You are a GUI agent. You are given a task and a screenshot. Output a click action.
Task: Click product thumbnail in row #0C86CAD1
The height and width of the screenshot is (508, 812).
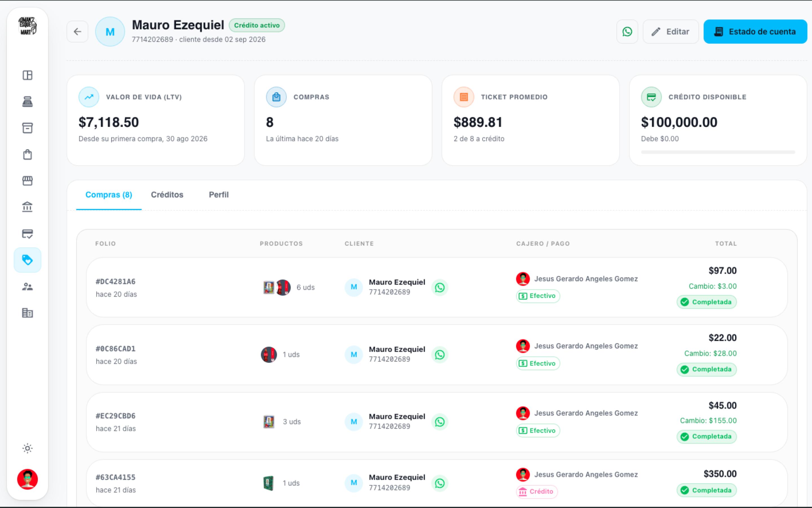269,355
